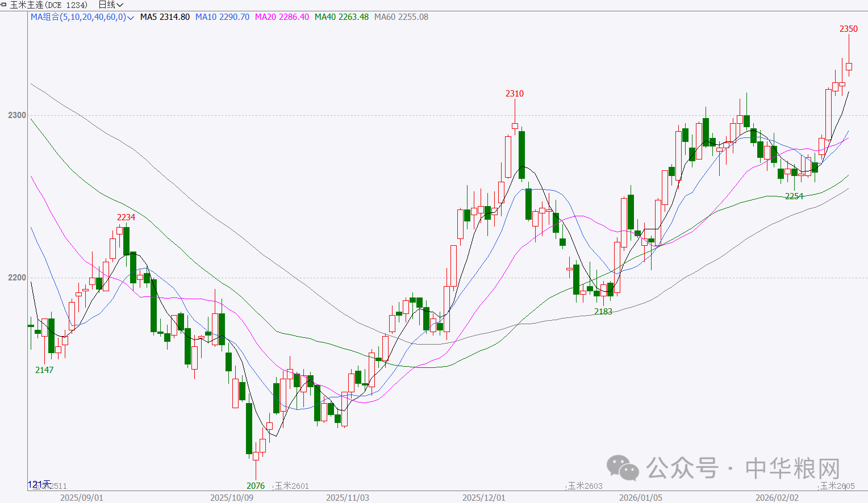The height and width of the screenshot is (503, 868).
Task: Click the 玉米主连 (DCE 1234) contract title
Action: click(x=49, y=5)
